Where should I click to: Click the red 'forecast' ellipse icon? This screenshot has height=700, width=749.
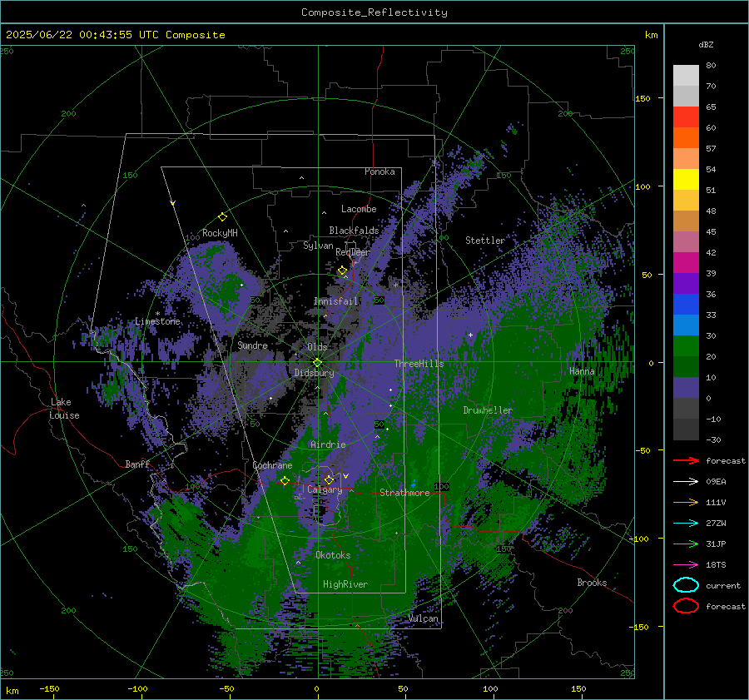coord(686,606)
